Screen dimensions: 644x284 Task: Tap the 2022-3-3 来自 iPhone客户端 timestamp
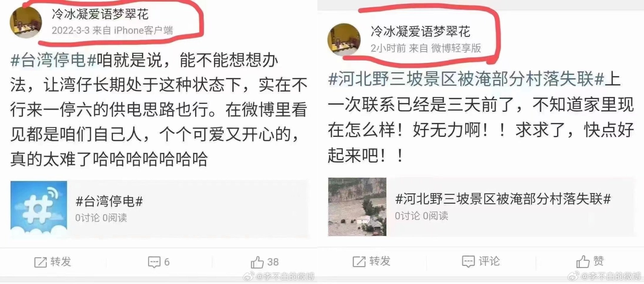(112, 31)
